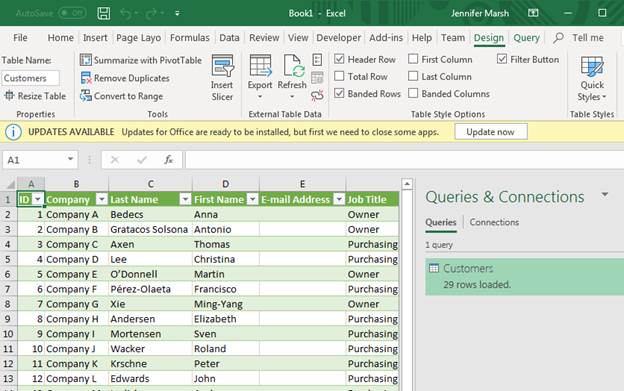Screen dimensions: 624x391
Task: Click the Insert Function fx icon
Action: 169,160
